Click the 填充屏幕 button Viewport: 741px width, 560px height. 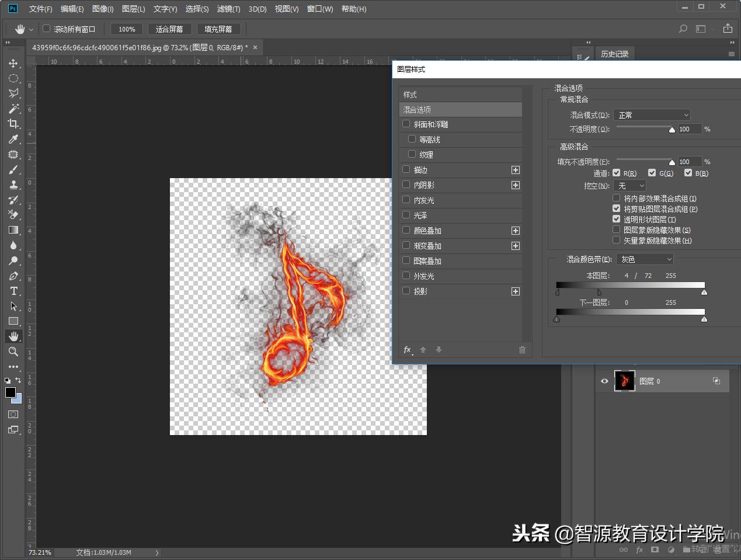coord(218,29)
